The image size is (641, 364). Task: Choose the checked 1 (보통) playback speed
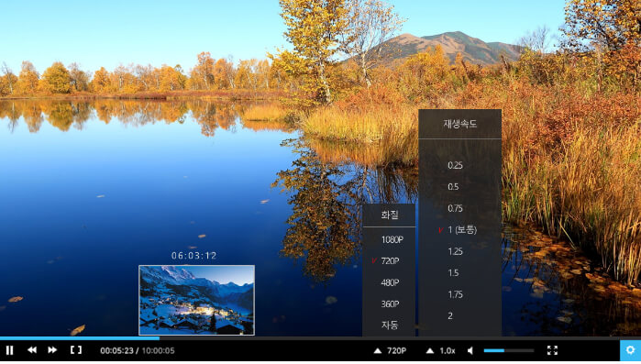460,229
